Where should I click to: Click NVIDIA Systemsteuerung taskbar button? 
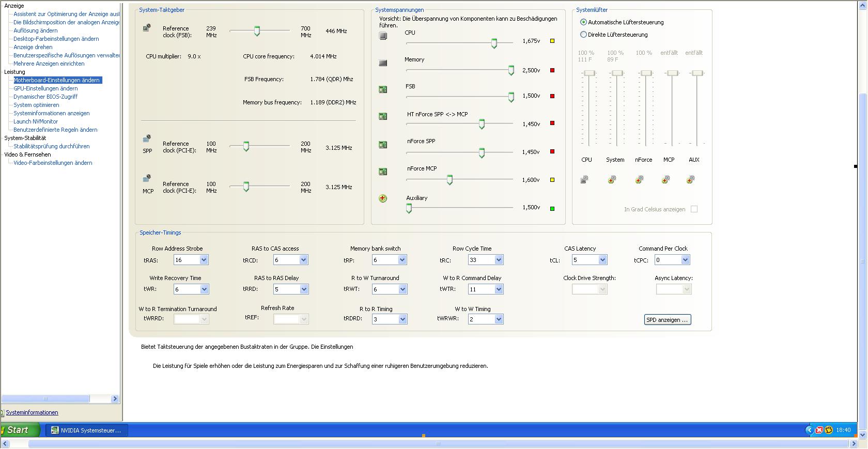coord(87,430)
